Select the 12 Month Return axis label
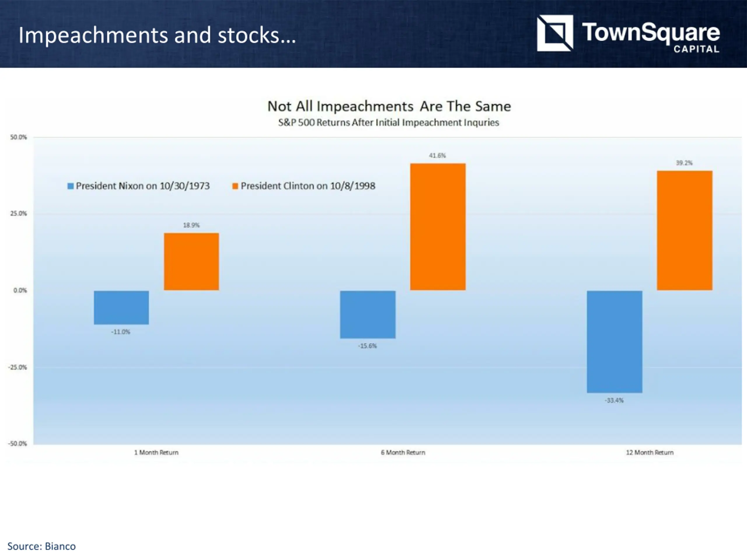 (650, 452)
